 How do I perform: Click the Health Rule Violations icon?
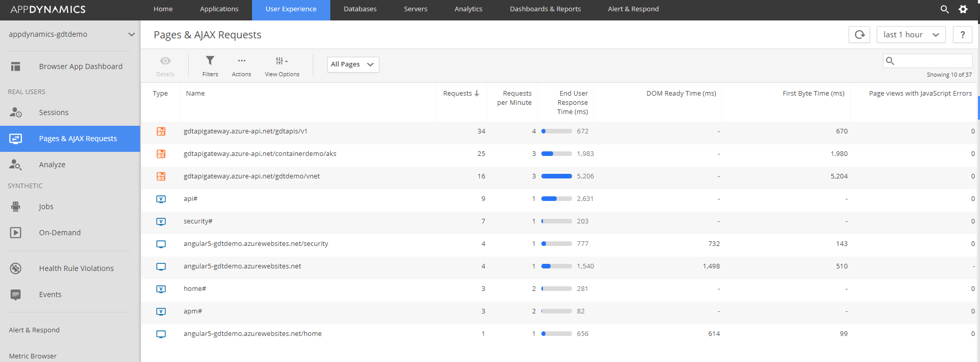[x=16, y=268]
